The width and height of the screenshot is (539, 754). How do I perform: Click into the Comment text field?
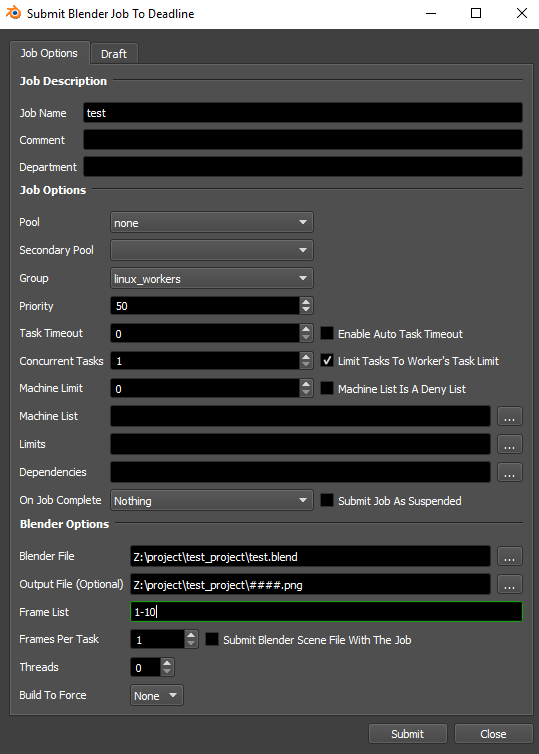(x=303, y=140)
